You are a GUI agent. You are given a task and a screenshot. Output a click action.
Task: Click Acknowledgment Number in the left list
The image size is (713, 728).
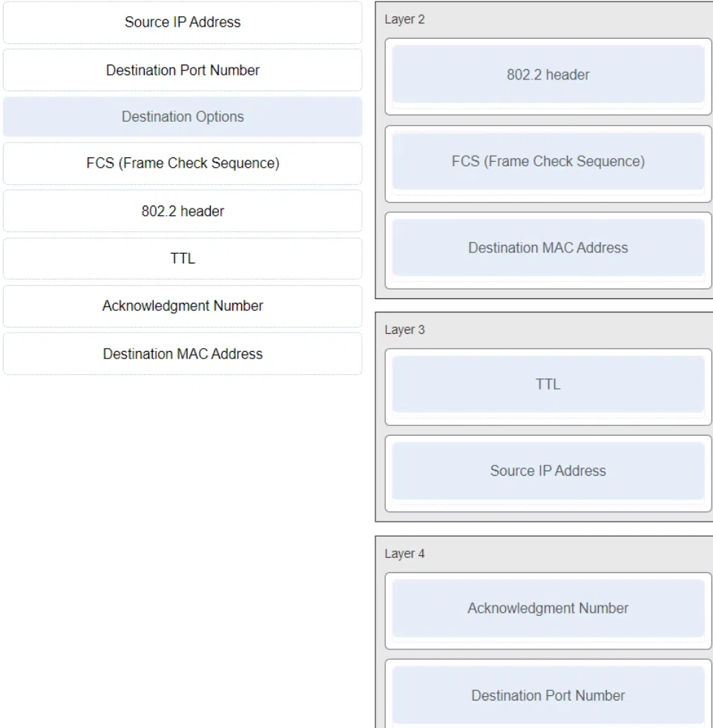(183, 306)
